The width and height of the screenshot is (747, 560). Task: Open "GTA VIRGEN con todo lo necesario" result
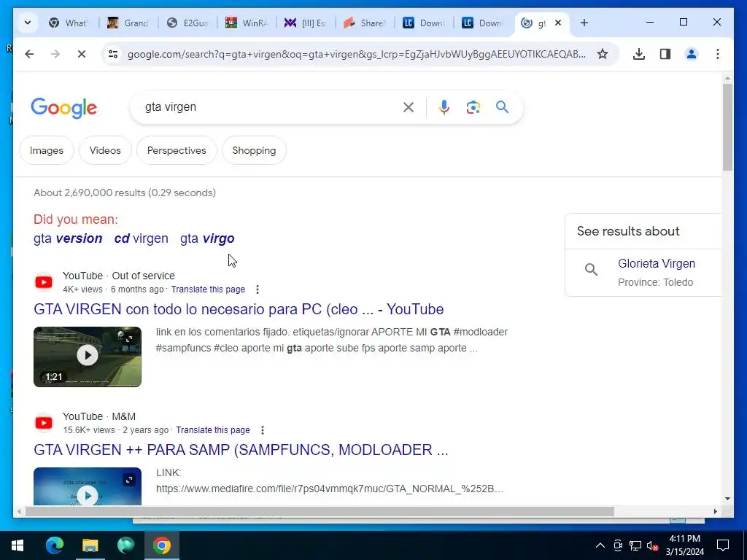point(239,309)
